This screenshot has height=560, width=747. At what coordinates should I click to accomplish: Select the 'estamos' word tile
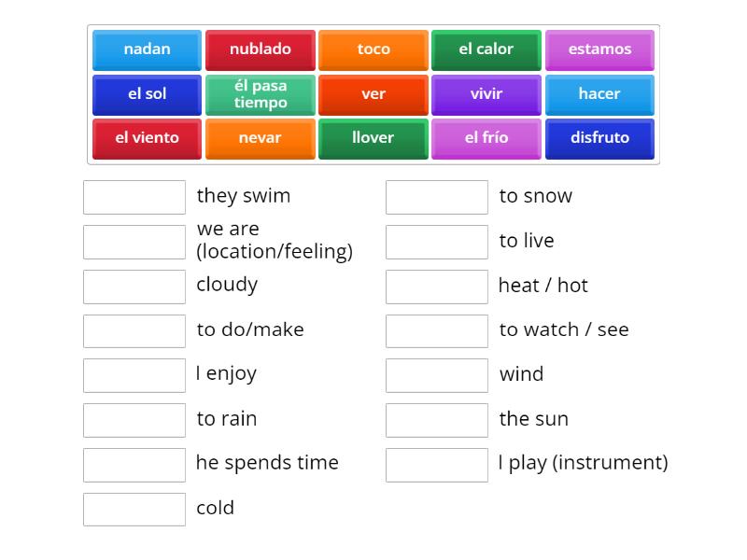(x=599, y=49)
